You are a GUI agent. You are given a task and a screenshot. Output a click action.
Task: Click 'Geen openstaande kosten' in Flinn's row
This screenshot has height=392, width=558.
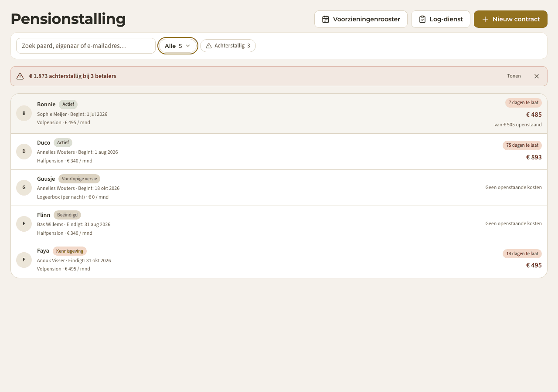[x=514, y=223]
